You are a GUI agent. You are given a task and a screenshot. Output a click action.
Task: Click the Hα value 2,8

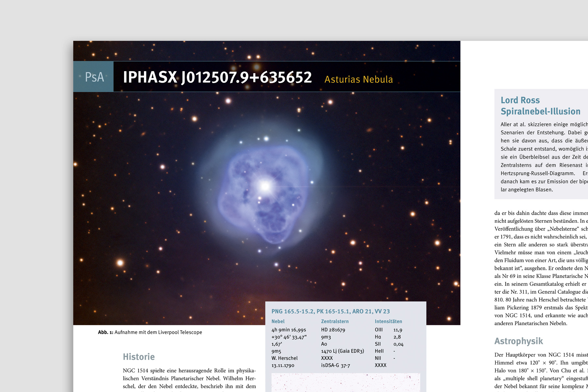(397, 337)
